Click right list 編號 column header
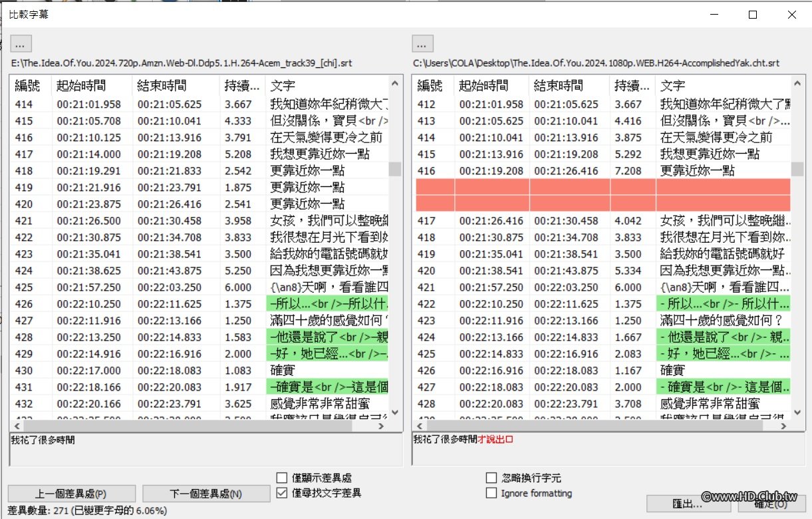This screenshot has width=812, height=519. click(x=434, y=86)
